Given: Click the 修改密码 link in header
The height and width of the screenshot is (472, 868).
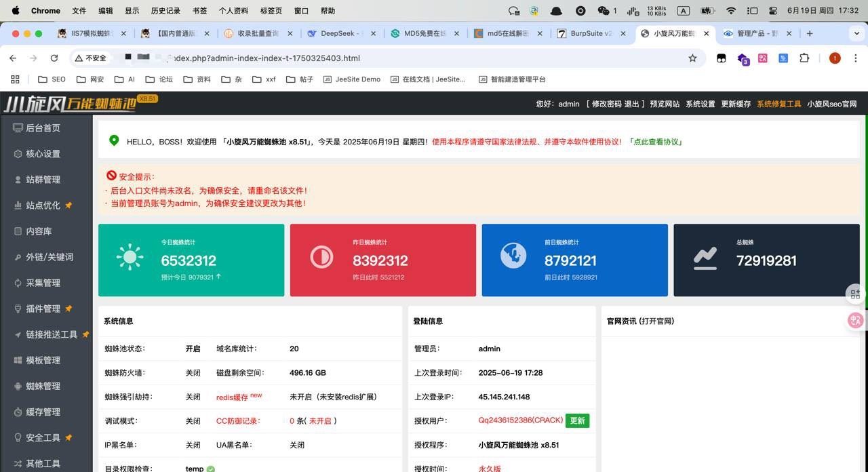Looking at the screenshot, I should (x=606, y=104).
